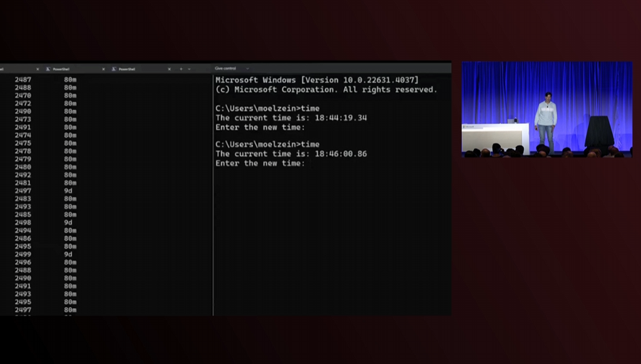This screenshot has width=641, height=364.
Task: Switch to PowerShell tab beside the plus button
Action: pyautogui.click(x=126, y=69)
